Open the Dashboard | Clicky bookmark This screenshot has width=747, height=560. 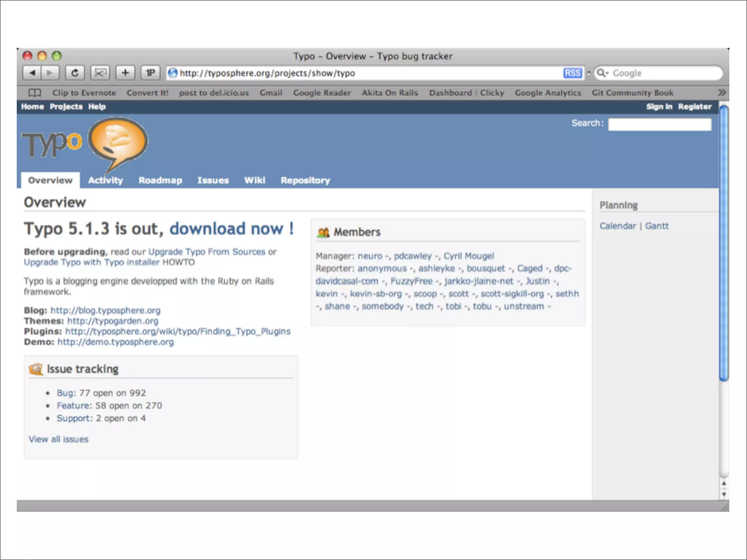[467, 93]
